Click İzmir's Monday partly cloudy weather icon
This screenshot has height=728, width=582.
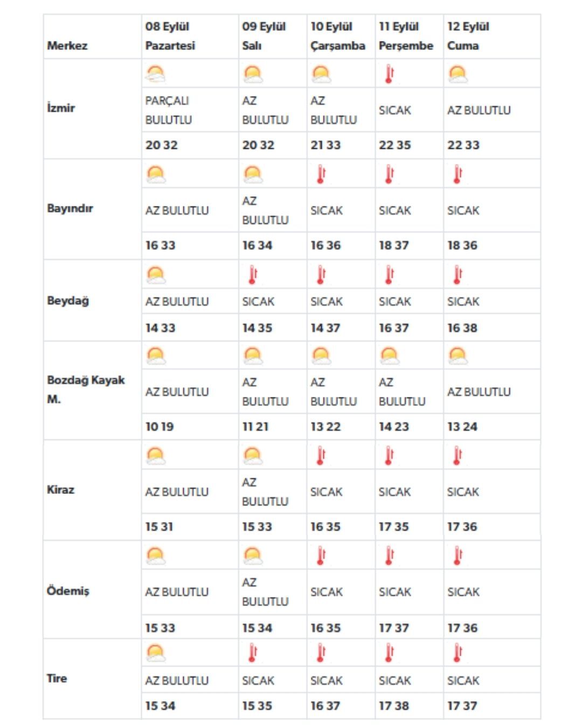pos(155,74)
